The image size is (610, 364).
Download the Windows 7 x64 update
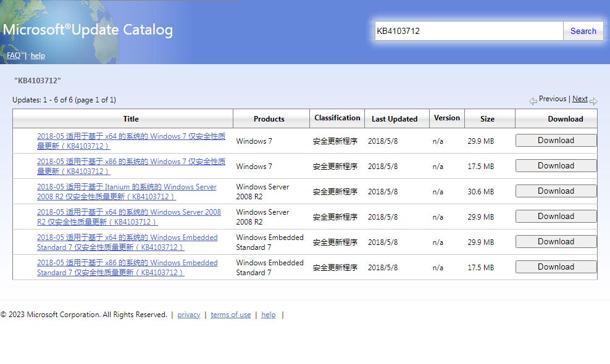pos(556,141)
